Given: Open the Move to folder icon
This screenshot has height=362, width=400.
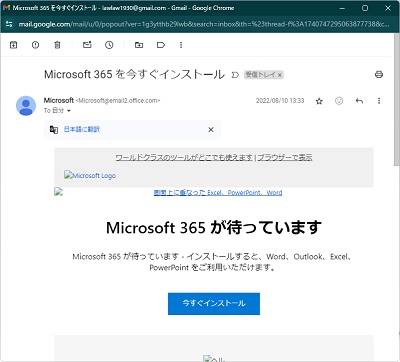Looking at the screenshot, I should (139, 45).
